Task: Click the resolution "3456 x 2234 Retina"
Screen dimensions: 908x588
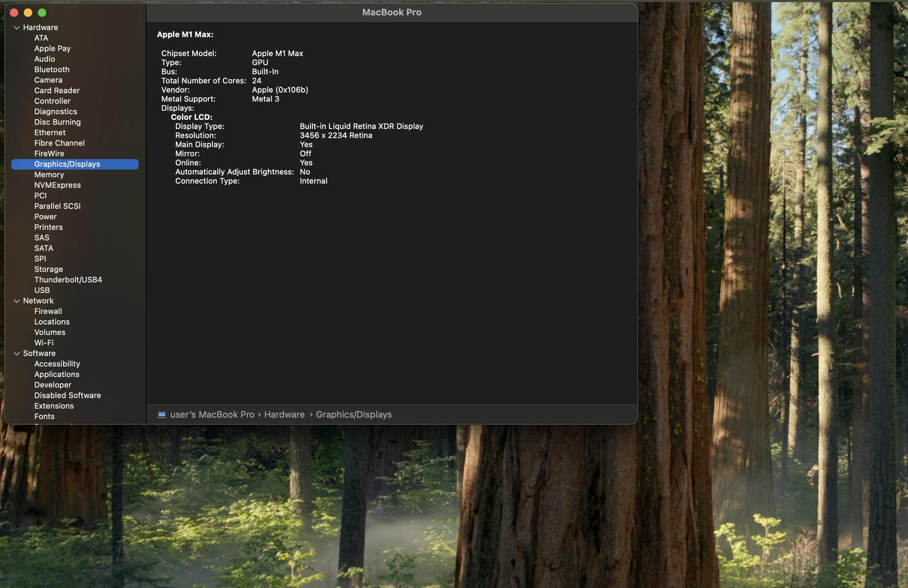Action: point(336,136)
